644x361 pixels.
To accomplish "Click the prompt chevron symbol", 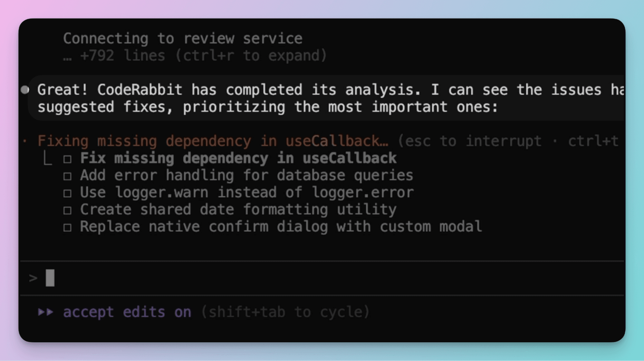I will point(33,278).
